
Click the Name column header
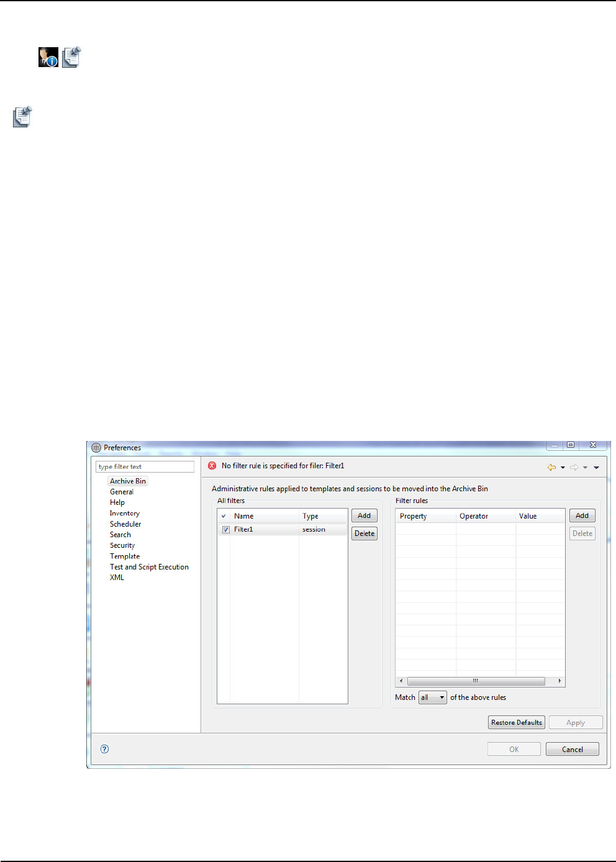[x=265, y=516]
